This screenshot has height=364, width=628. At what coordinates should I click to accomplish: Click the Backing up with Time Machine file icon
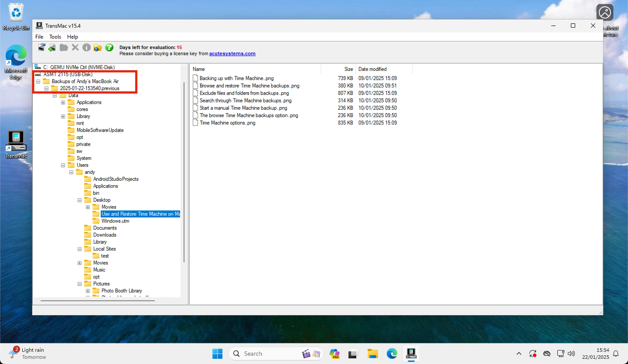[x=195, y=78]
